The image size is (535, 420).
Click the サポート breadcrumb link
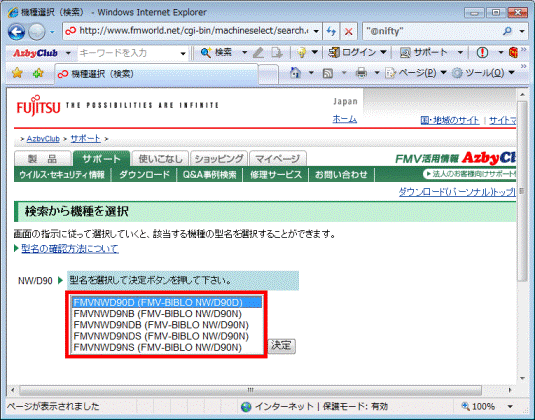click(x=85, y=139)
